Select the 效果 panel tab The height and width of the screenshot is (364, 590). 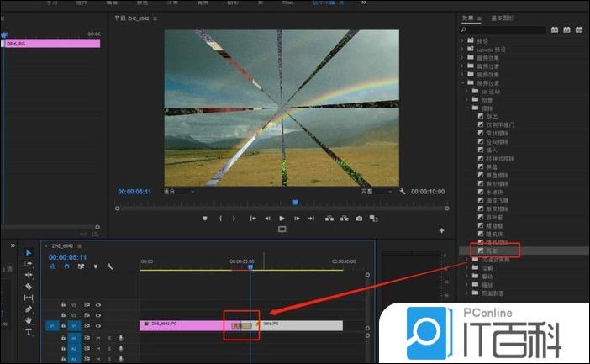[x=468, y=18]
